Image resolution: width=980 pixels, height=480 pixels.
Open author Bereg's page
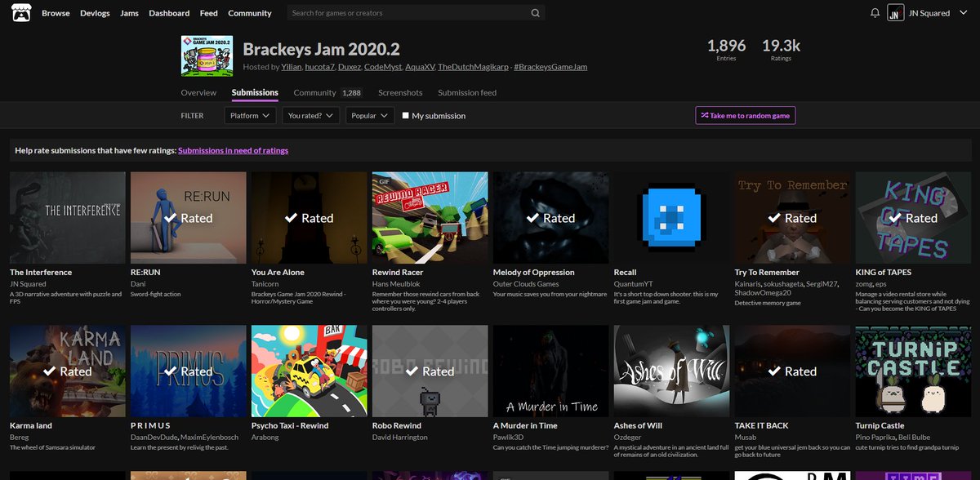tap(20, 438)
